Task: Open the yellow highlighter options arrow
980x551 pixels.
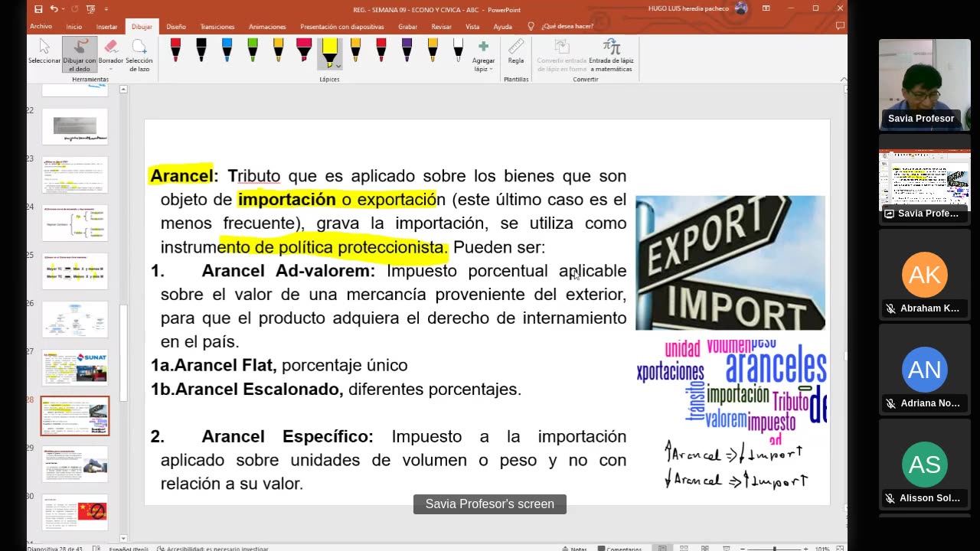Action: 338,66
